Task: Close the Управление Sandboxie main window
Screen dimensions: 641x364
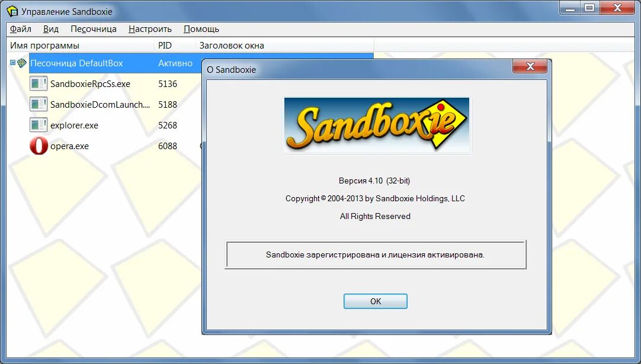Action: coord(617,8)
